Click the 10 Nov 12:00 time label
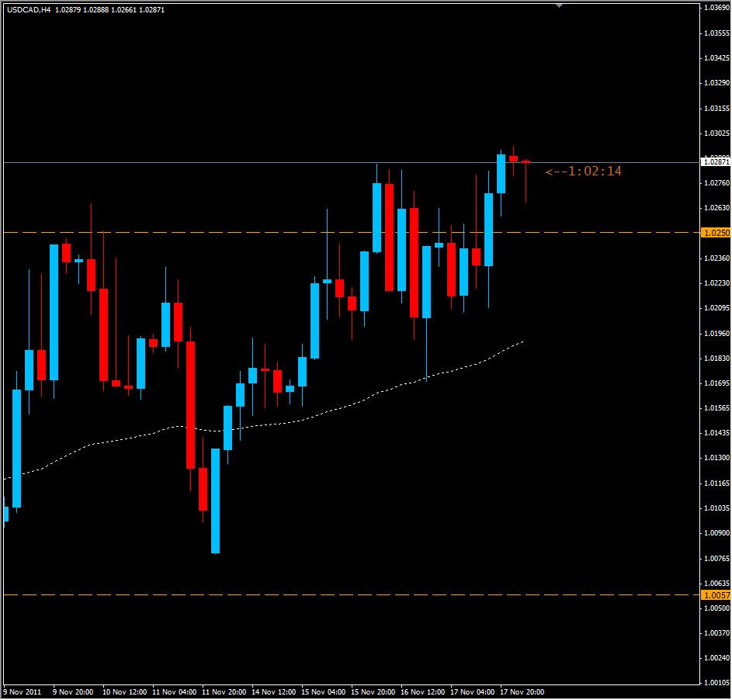The height and width of the screenshot is (700, 732). point(124,692)
